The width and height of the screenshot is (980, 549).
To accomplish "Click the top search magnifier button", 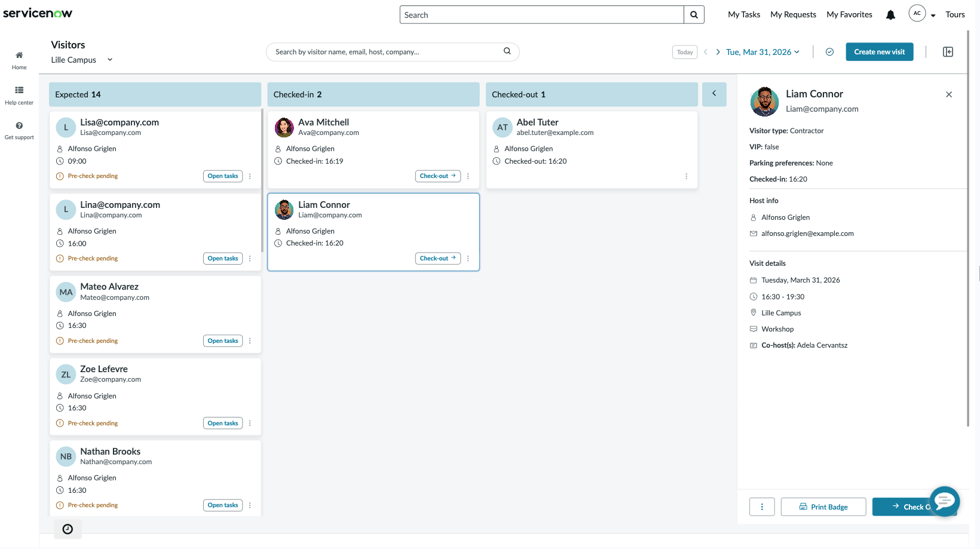I will 694,15.
